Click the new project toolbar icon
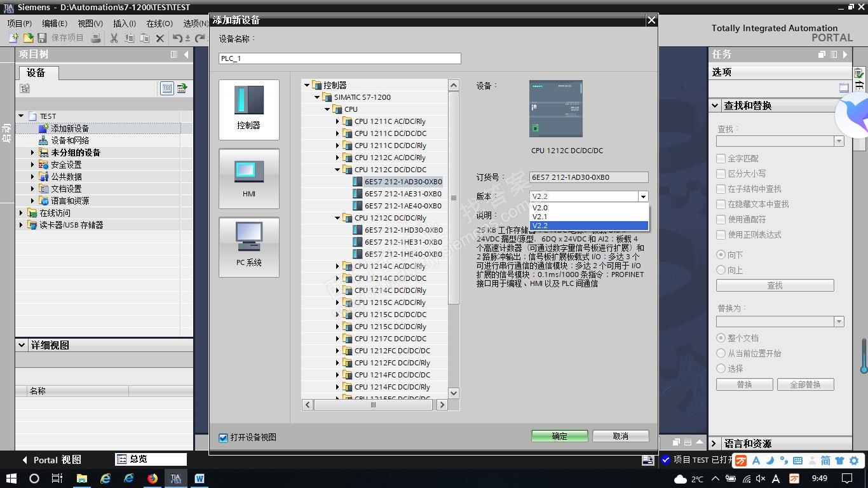Screen dimensions: 868x488 [13, 38]
